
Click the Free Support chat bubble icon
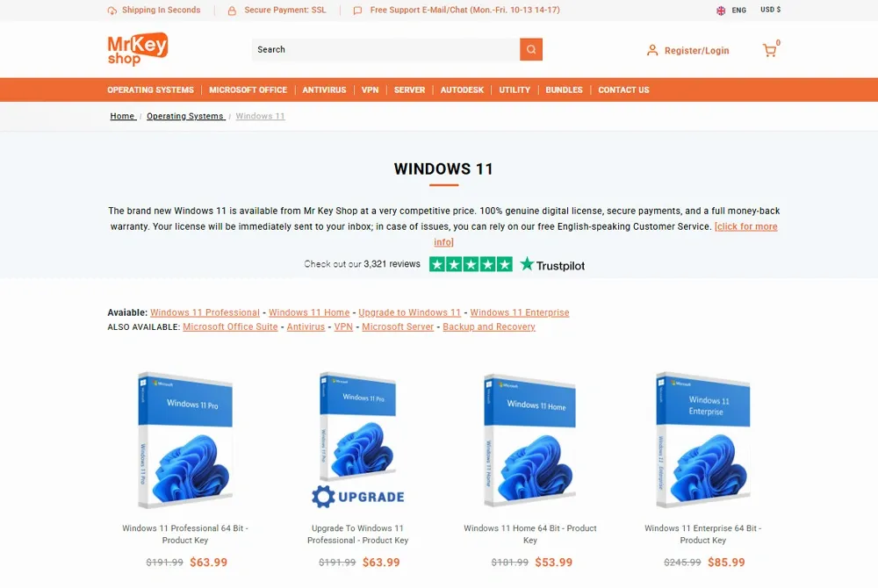click(357, 10)
